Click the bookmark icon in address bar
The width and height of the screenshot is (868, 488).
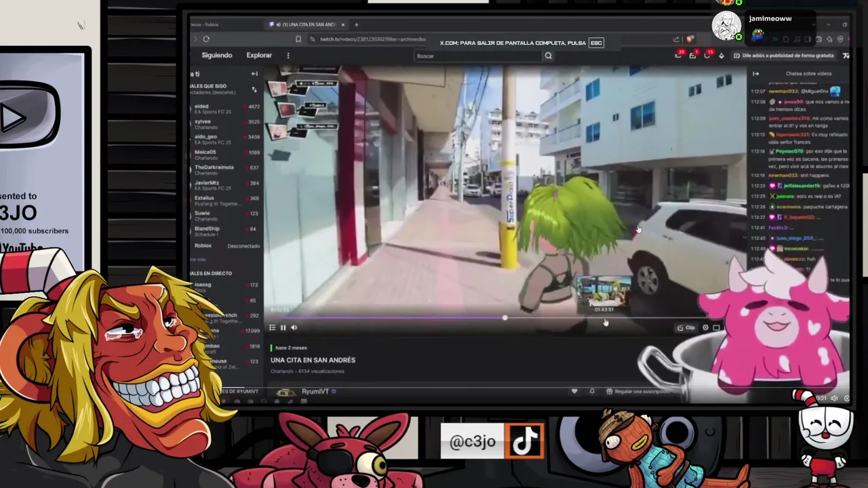click(298, 39)
